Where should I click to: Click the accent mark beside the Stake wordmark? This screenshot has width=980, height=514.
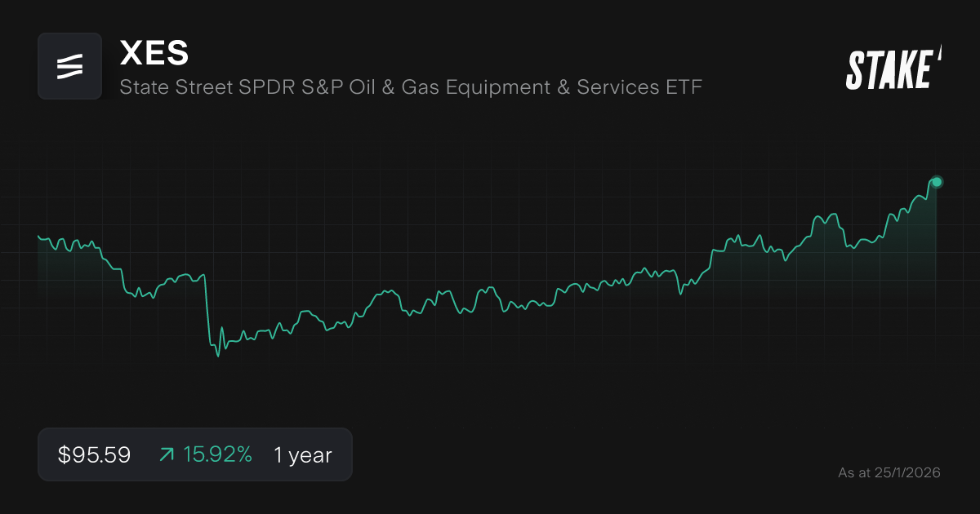pos(939,54)
